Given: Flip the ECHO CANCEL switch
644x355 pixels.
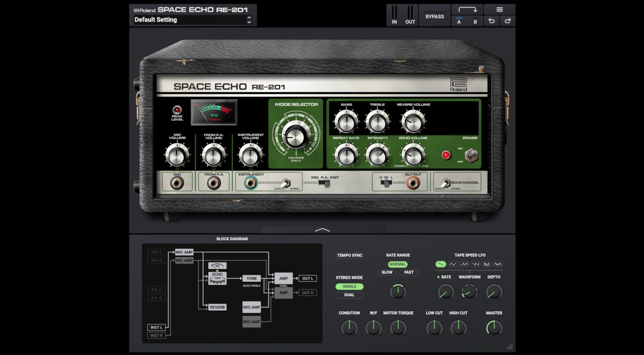Looking at the screenshot, I should click(446, 183).
